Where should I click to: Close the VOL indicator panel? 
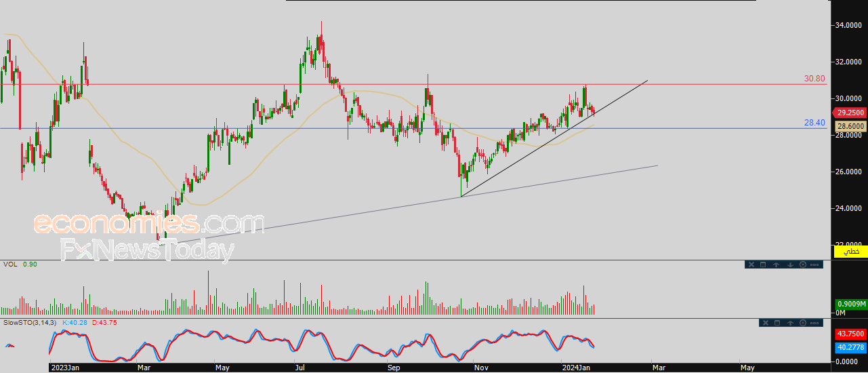750,264
